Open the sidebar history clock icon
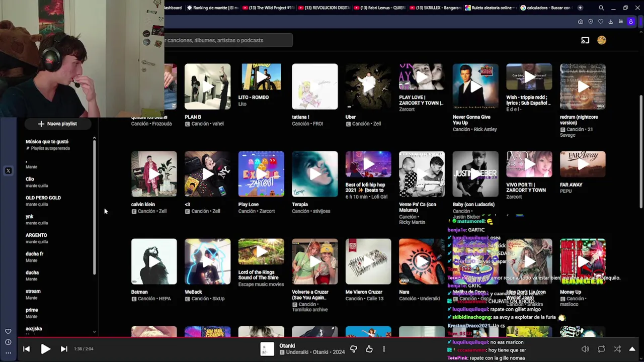 (x=8, y=342)
